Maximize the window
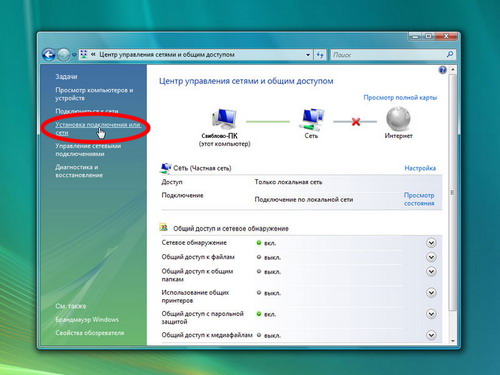The image size is (500, 375). [x=429, y=36]
